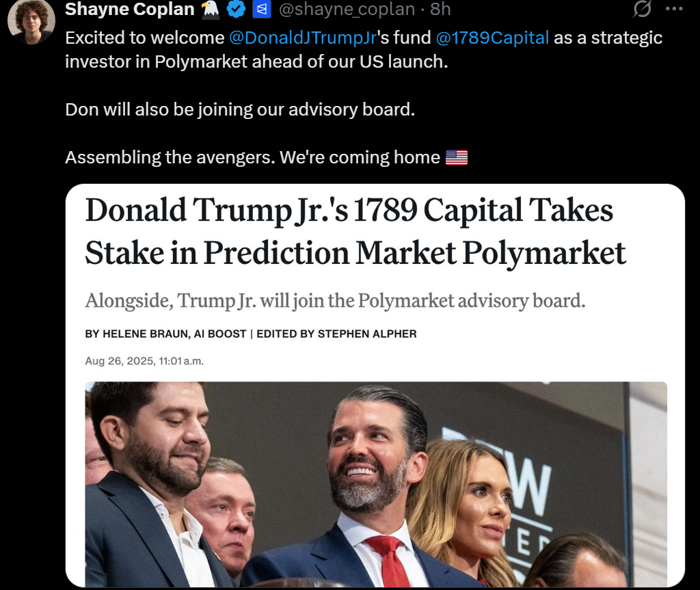Open the @shayne_coplan handle link

(x=347, y=9)
